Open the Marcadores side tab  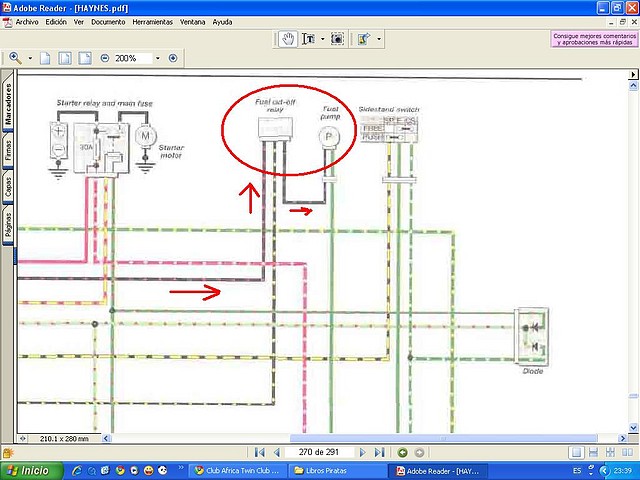click(x=8, y=102)
